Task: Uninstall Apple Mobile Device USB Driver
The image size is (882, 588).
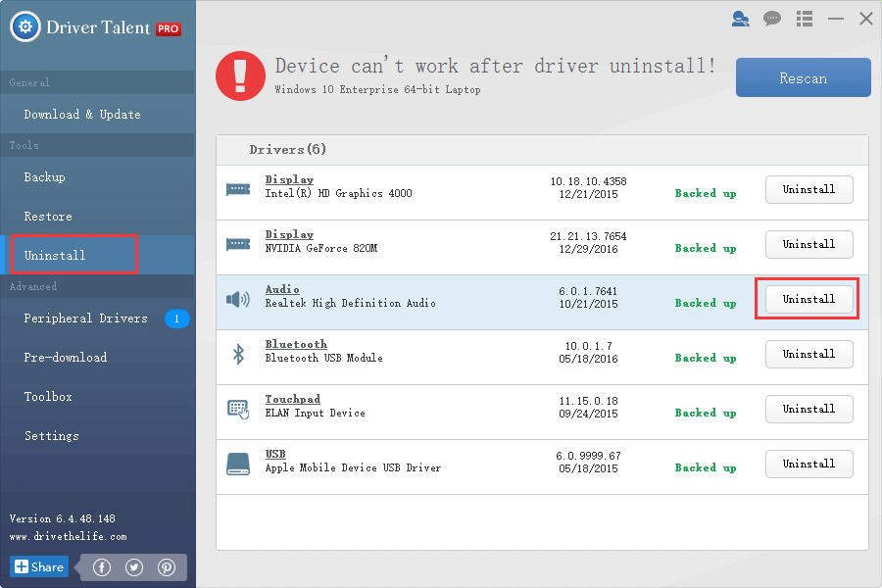Action: click(x=808, y=464)
